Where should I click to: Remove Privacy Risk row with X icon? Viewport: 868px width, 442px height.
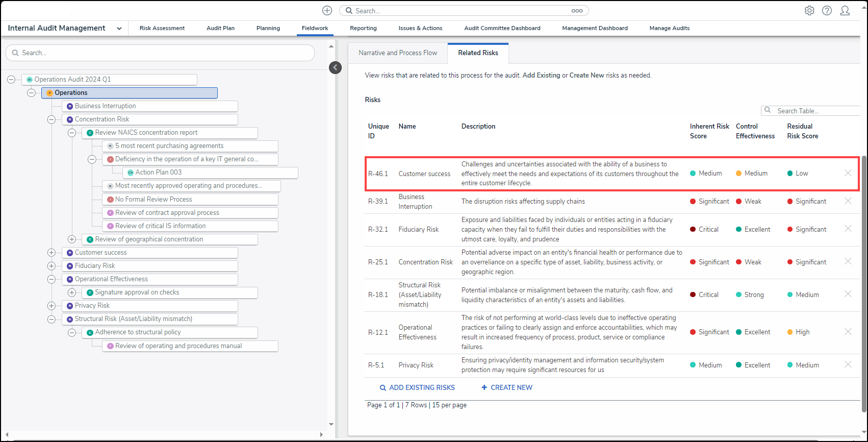pos(848,364)
